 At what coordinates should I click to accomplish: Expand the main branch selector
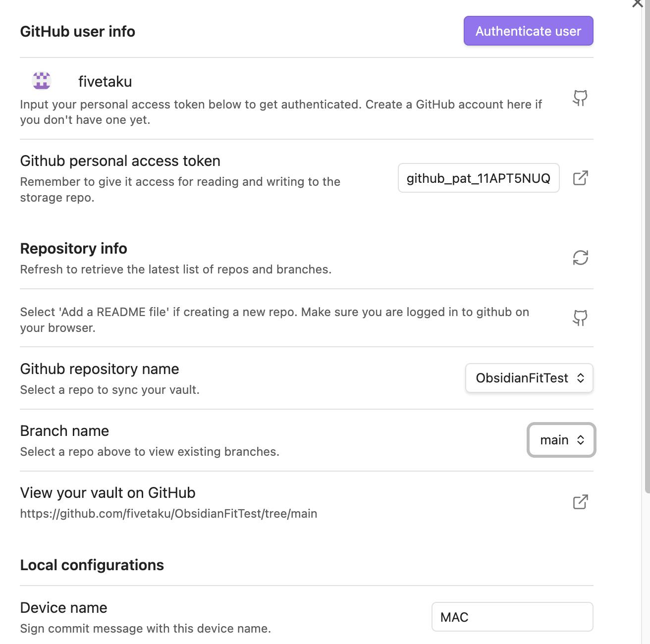[561, 440]
